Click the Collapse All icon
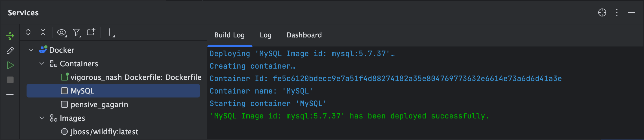644x140 pixels. 43,32
